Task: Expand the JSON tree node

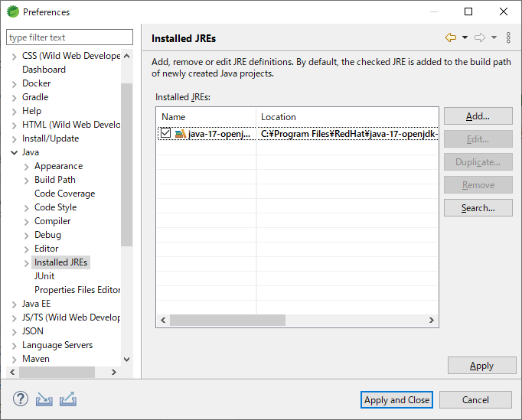Action: point(14,332)
